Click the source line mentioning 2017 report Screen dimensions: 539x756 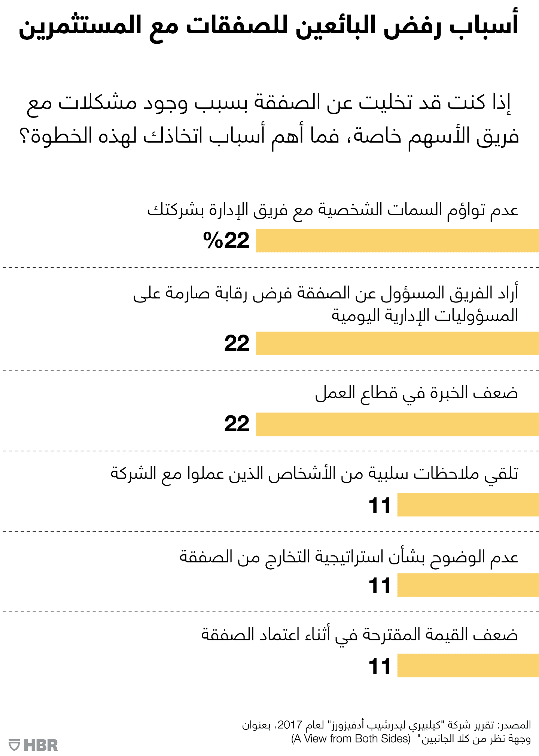click(x=386, y=725)
